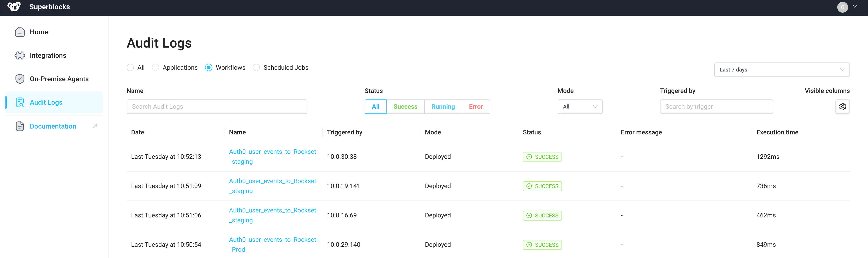The height and width of the screenshot is (258, 868).
Task: Click the On-Premise Agents shield icon
Action: pos(20,79)
